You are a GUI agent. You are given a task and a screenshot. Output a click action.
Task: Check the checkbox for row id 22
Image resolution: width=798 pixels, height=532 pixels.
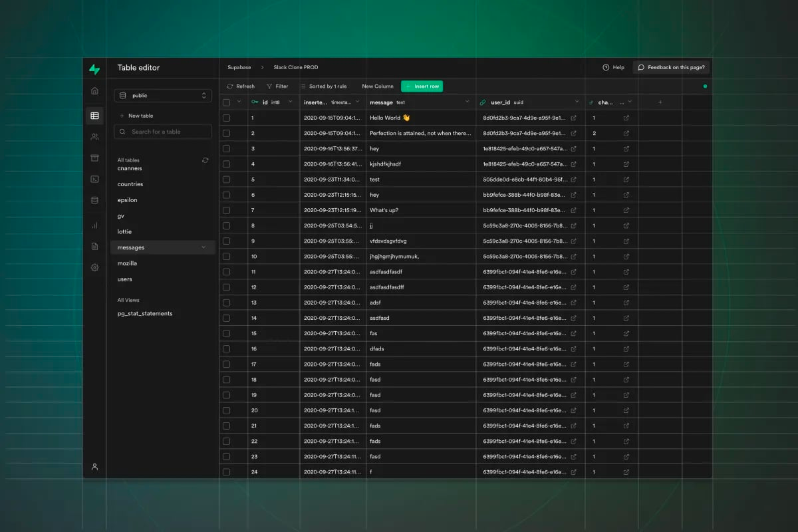click(x=227, y=442)
